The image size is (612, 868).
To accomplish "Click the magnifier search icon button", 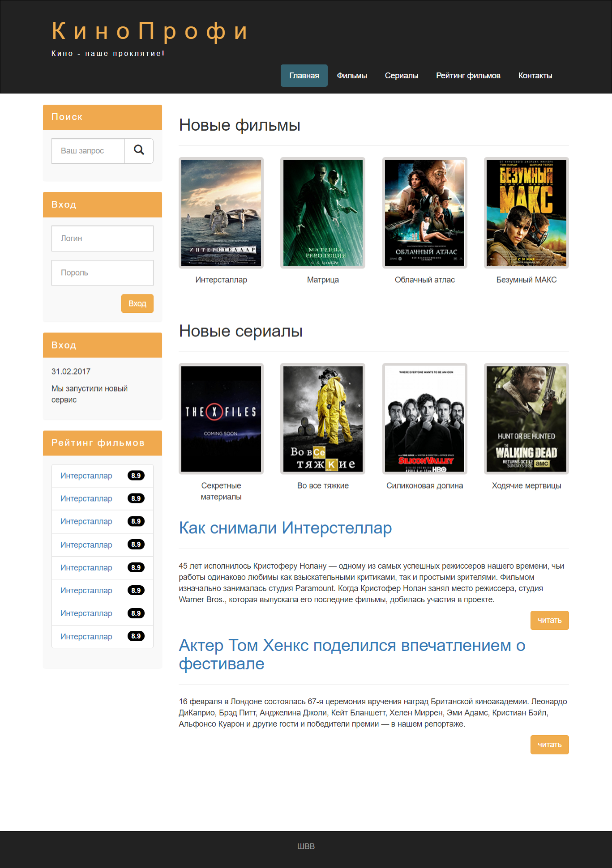I will pos(139,151).
